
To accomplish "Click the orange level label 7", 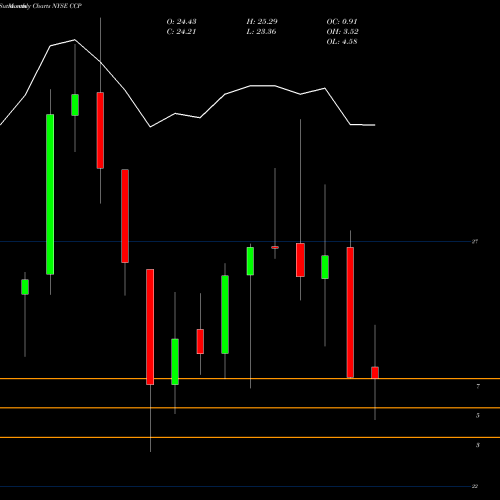I will tap(478, 386).
